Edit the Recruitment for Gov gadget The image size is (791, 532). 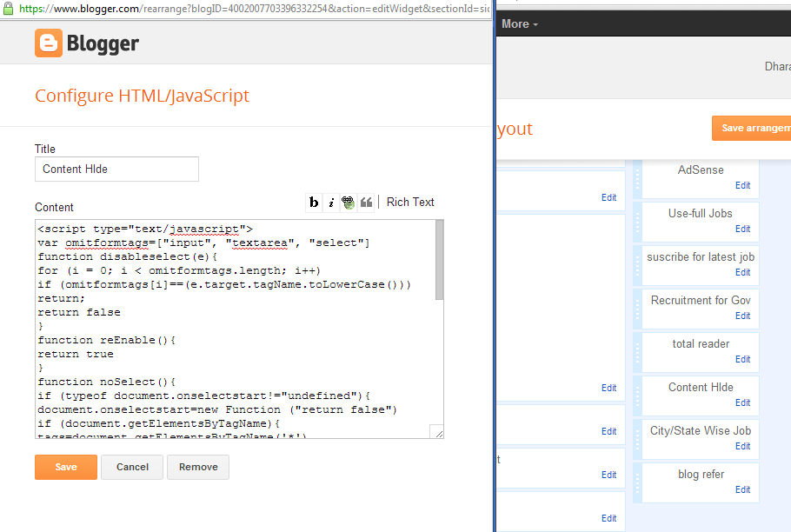pos(742,316)
